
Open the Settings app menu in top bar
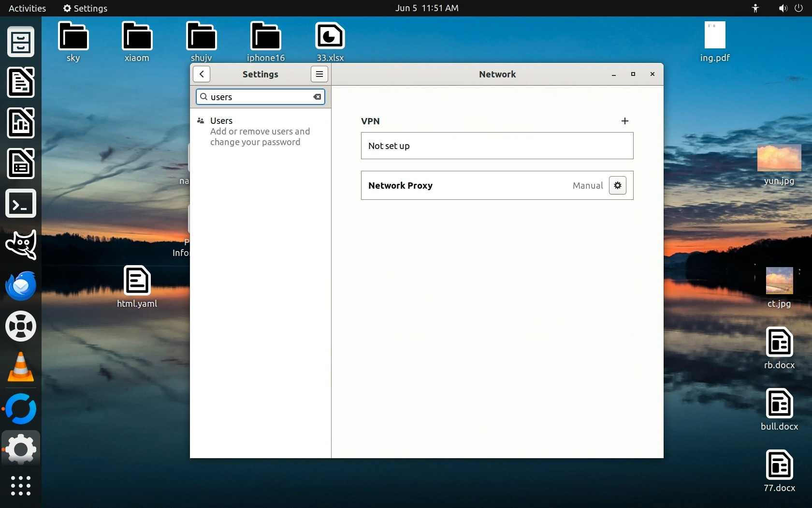(x=85, y=8)
